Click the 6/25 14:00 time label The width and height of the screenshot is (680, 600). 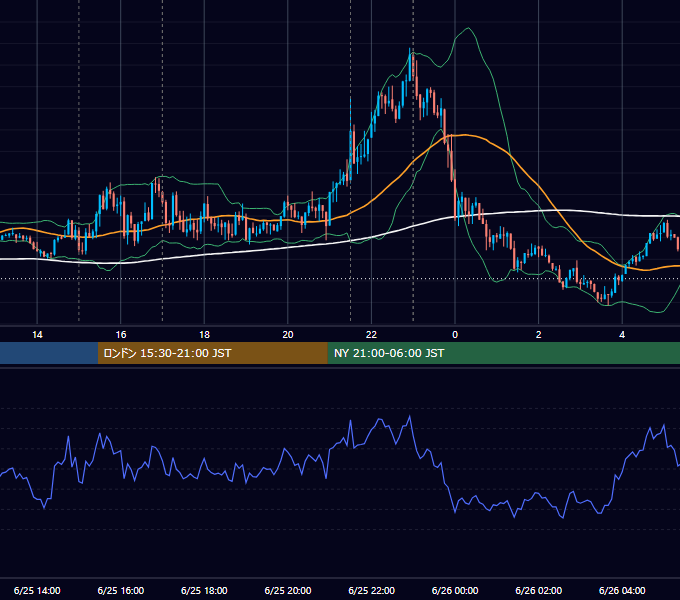tap(37, 590)
